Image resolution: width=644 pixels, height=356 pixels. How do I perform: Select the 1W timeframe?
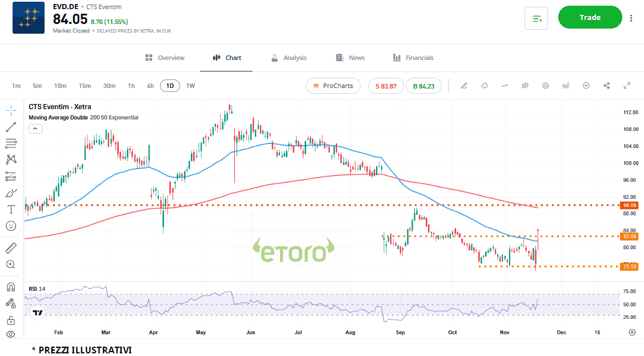[191, 86]
